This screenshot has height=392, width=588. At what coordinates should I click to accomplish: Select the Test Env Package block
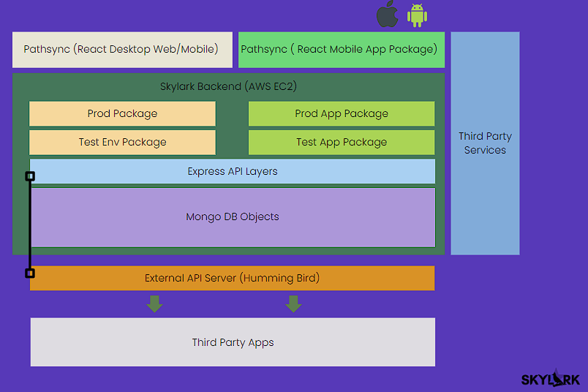[x=122, y=142]
